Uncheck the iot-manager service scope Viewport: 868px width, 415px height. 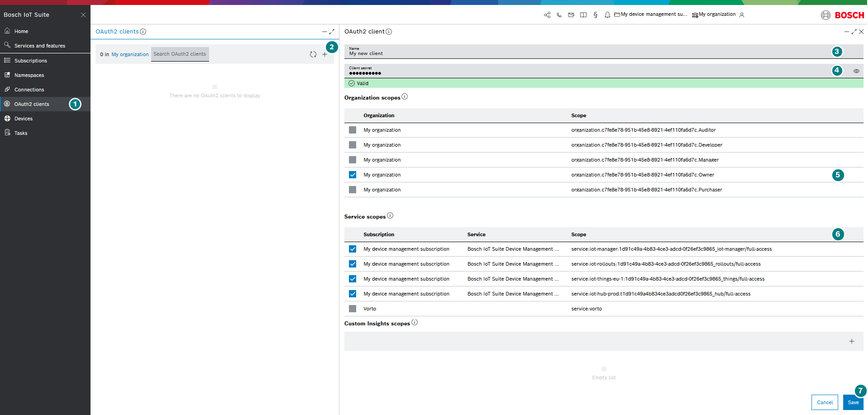pos(353,249)
